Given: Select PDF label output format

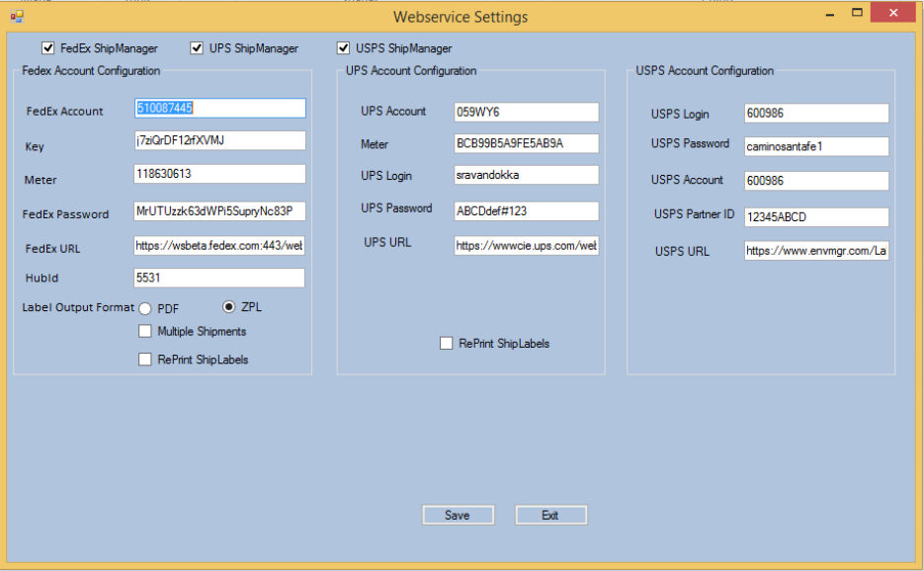Looking at the screenshot, I should tap(145, 308).
